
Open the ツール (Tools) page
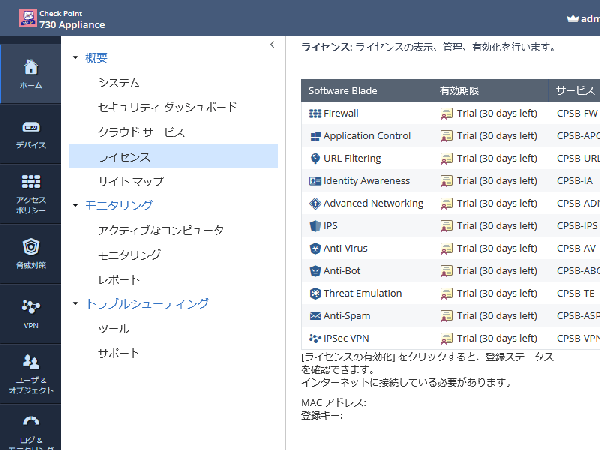114,329
